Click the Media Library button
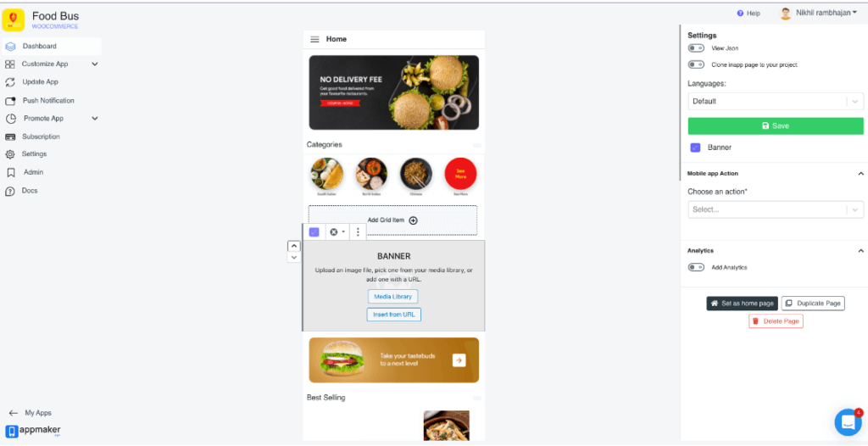Screen dimensions: 868x446 pyautogui.click(x=393, y=297)
